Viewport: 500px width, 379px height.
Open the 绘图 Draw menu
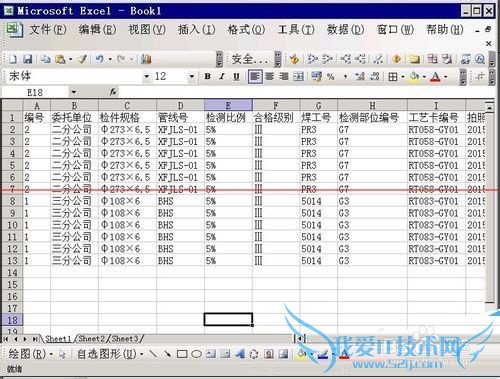(30, 354)
